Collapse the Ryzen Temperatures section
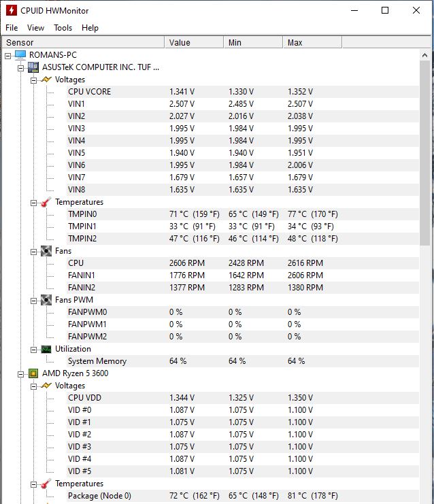Image resolution: width=434 pixels, height=504 pixels. [x=34, y=484]
